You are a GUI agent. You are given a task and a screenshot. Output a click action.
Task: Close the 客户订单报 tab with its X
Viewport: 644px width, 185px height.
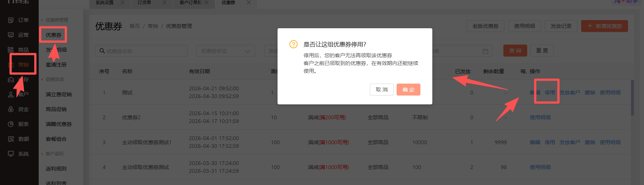(206, 3)
